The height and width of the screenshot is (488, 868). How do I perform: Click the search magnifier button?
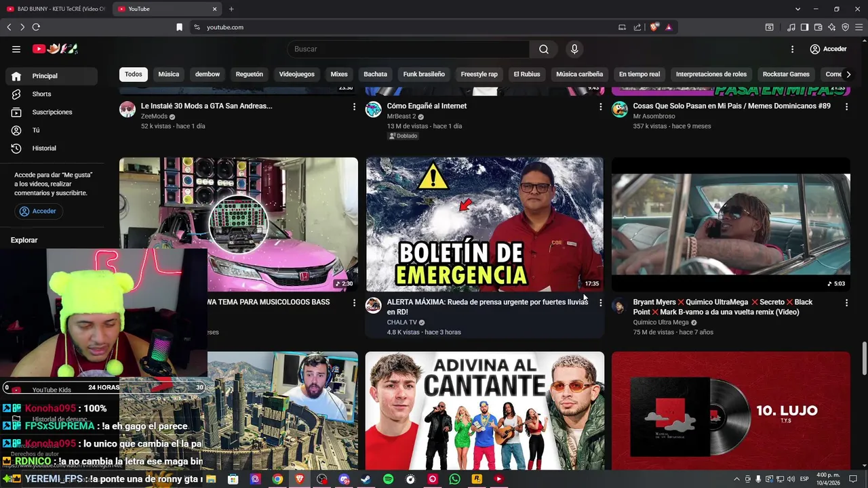click(544, 49)
